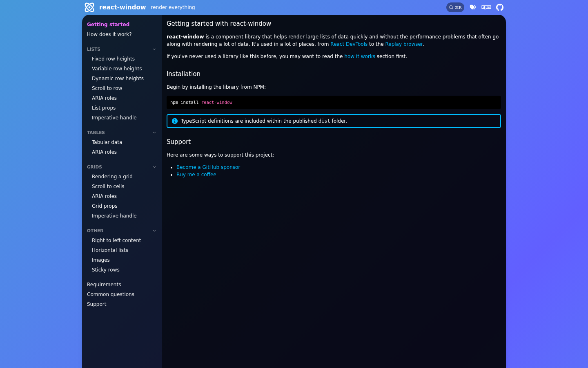Open the ⌘K search button
Viewport: 588px width, 368px height.
point(455,7)
